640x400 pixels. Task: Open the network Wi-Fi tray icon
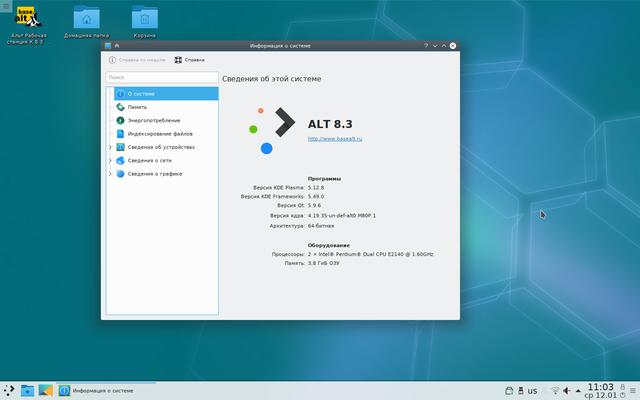tap(555, 391)
